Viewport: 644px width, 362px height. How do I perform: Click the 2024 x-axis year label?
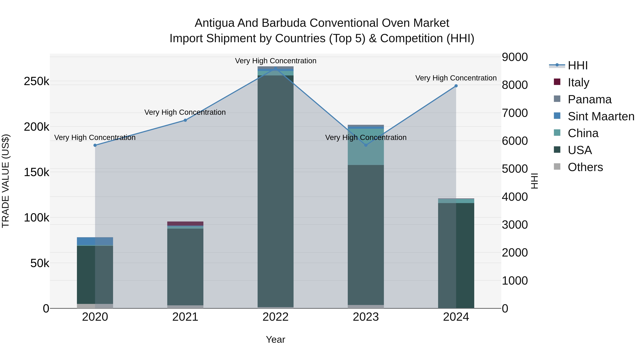[456, 317]
